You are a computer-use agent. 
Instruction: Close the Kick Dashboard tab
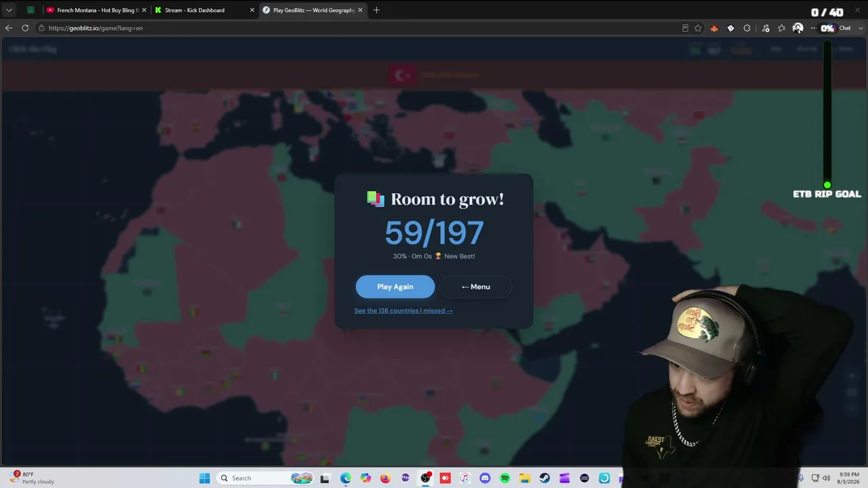point(252,10)
